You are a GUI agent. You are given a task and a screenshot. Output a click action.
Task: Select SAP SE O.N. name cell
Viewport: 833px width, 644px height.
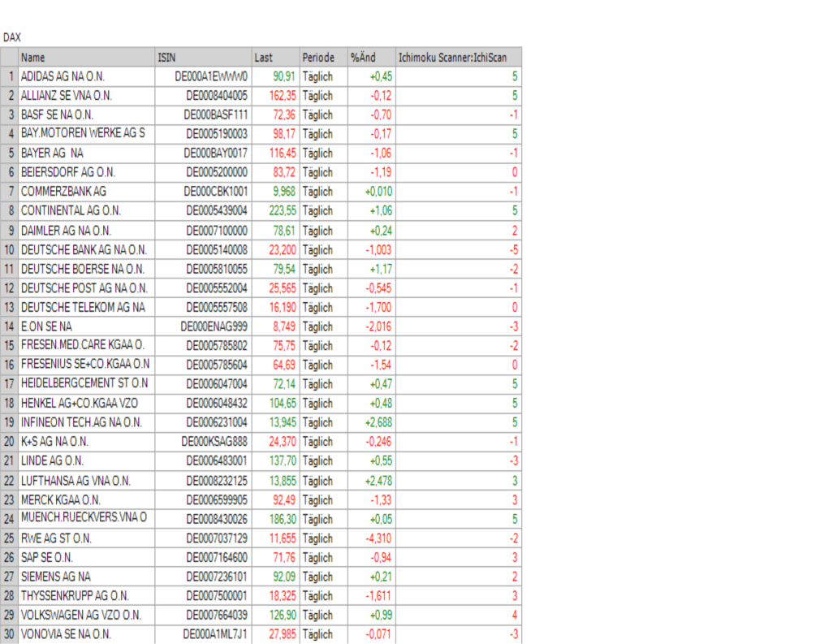coord(87,557)
